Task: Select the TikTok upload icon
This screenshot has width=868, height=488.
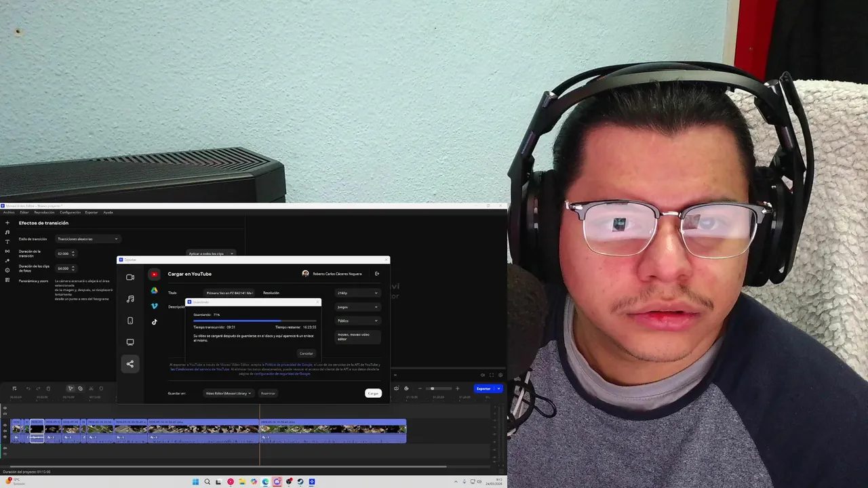Action: point(155,322)
